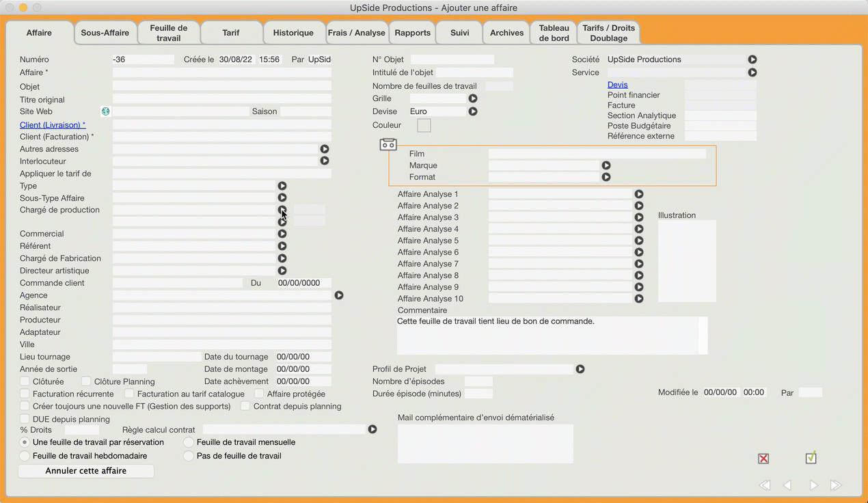Click the cassette icon above the Film box
This screenshot has width=868, height=503.
[388, 144]
